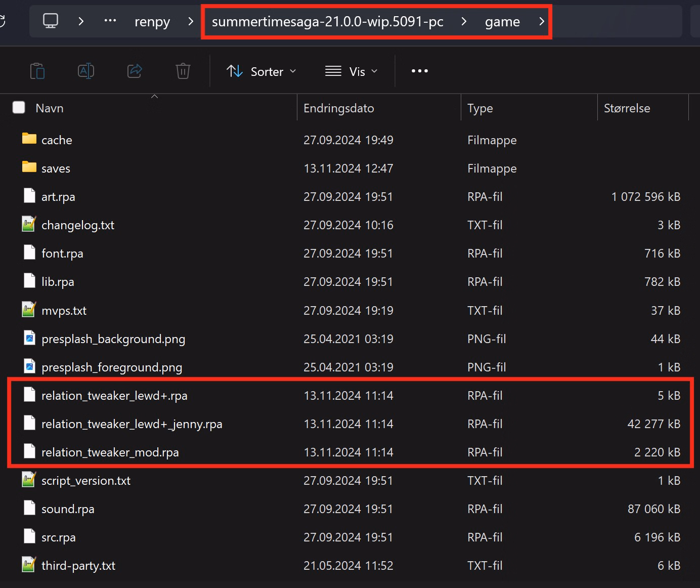This screenshot has height=588, width=700.
Task: Select the sound.rpa file name
Action: [x=68, y=509]
